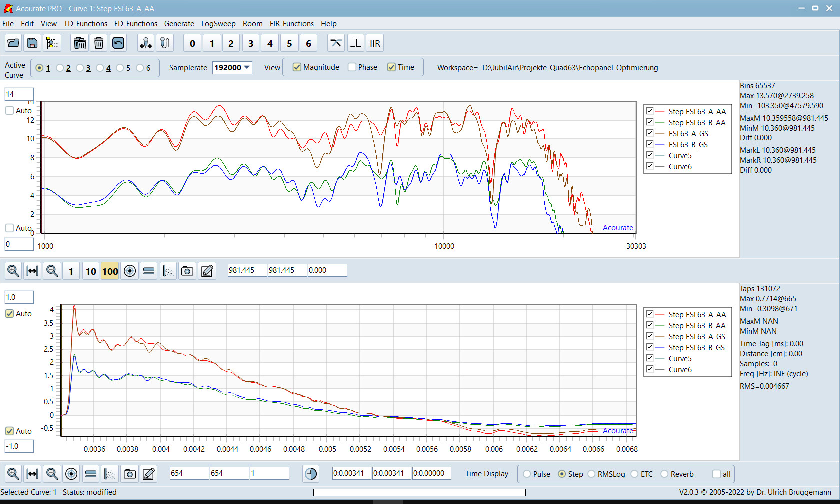Hide Step ESL63_A_GS in time legend

(x=649, y=336)
